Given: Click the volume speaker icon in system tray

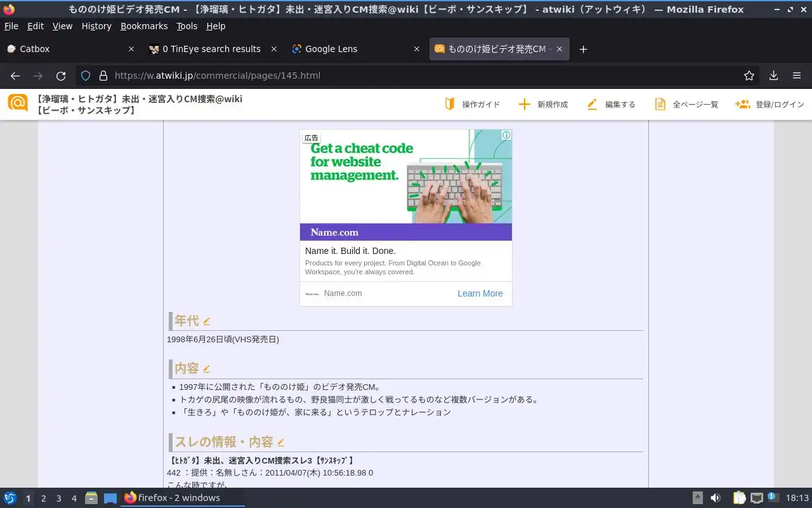Looking at the screenshot, I should pyautogui.click(x=716, y=498).
